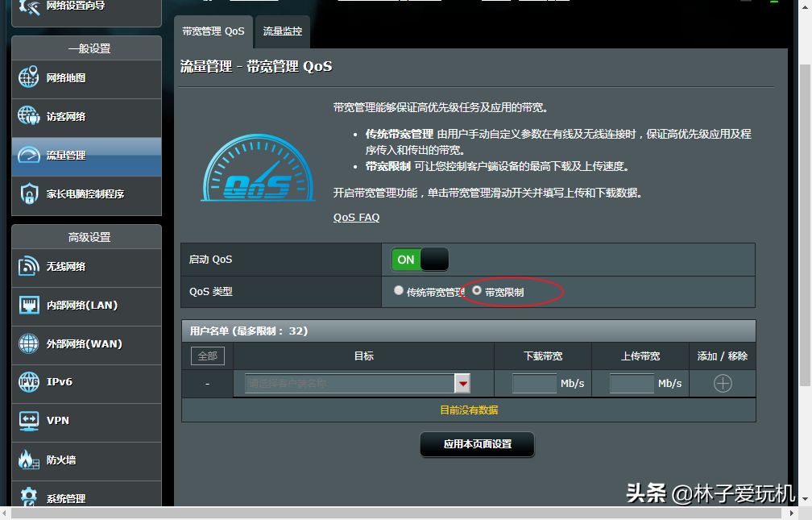Click the guest network globe icon

[x=28, y=115]
